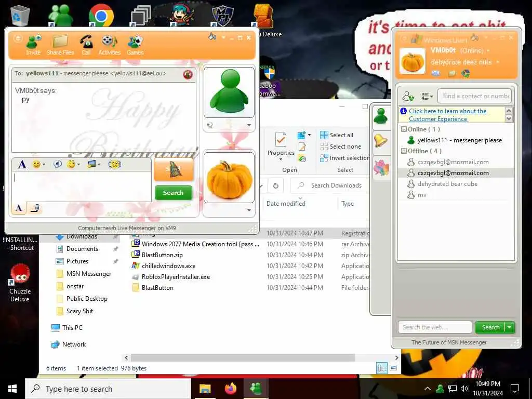Click the green Search button in the chat window
Viewport: 532px width, 399px height.
[x=173, y=193]
